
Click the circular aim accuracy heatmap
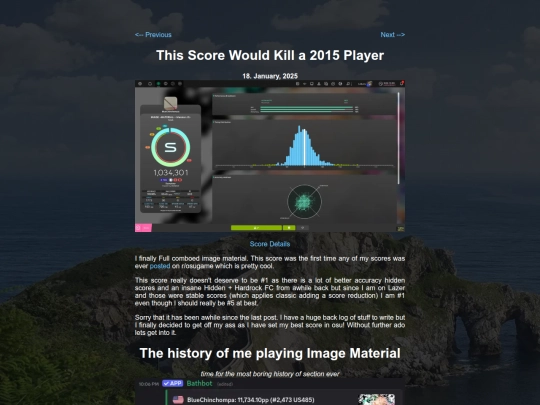click(x=304, y=202)
